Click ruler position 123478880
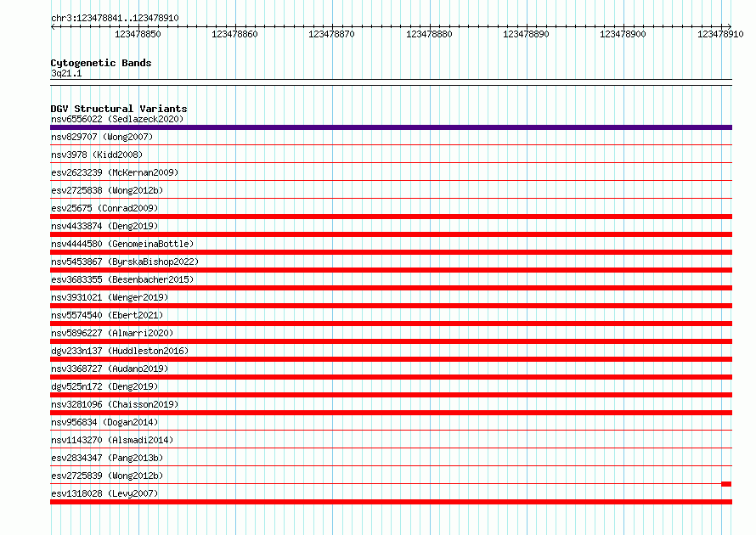Image resolution: width=756 pixels, height=535 pixels. pos(429,34)
